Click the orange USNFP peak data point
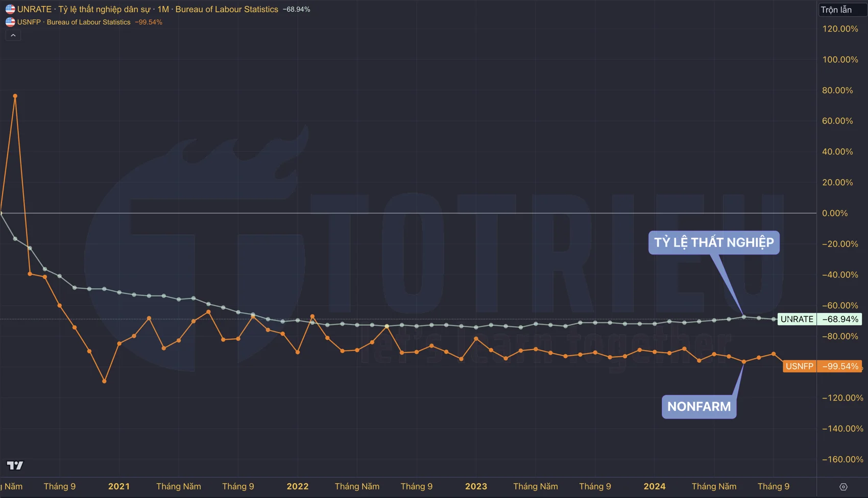Image resolution: width=868 pixels, height=498 pixels. click(x=15, y=96)
